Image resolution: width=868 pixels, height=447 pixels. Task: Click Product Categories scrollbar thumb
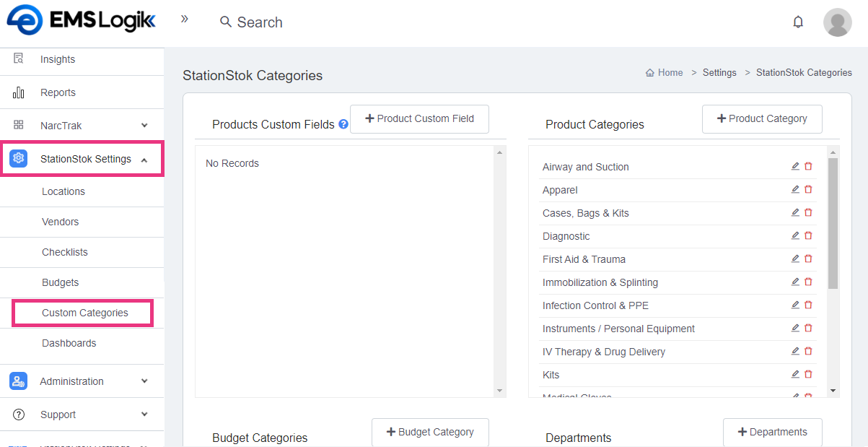point(833,224)
